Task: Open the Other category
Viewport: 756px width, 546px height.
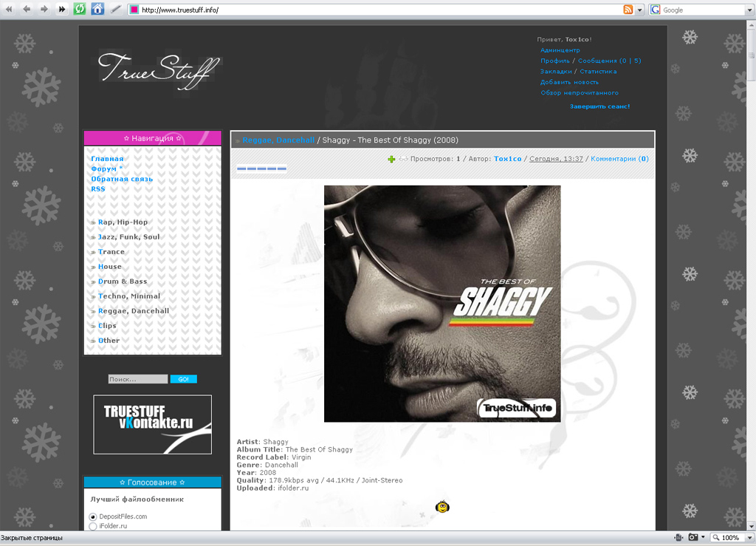Action: 109,341
